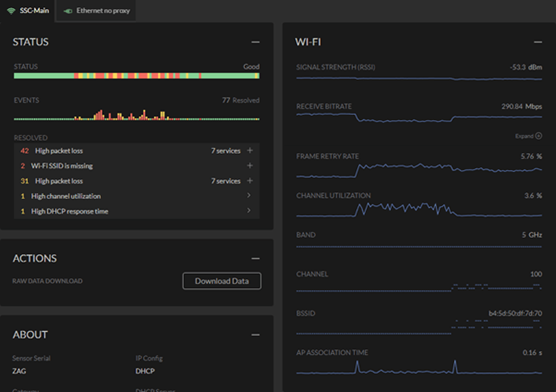Expand the 42 High packet loss row
Image resolution: width=556 pixels, height=392 pixels.
(250, 150)
